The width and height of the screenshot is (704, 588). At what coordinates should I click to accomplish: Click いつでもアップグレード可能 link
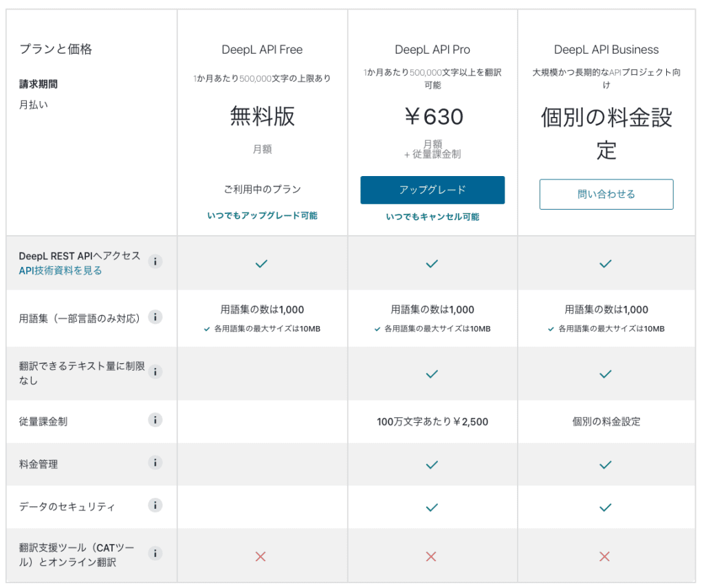pyautogui.click(x=262, y=215)
